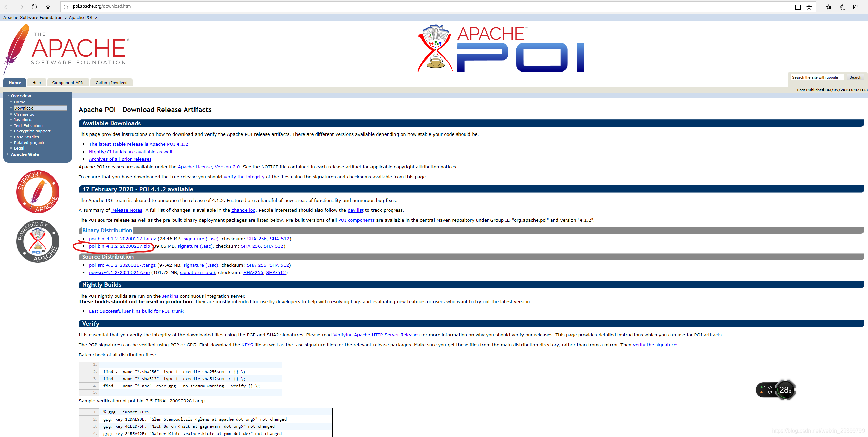Click the browser home icon

pos(48,7)
